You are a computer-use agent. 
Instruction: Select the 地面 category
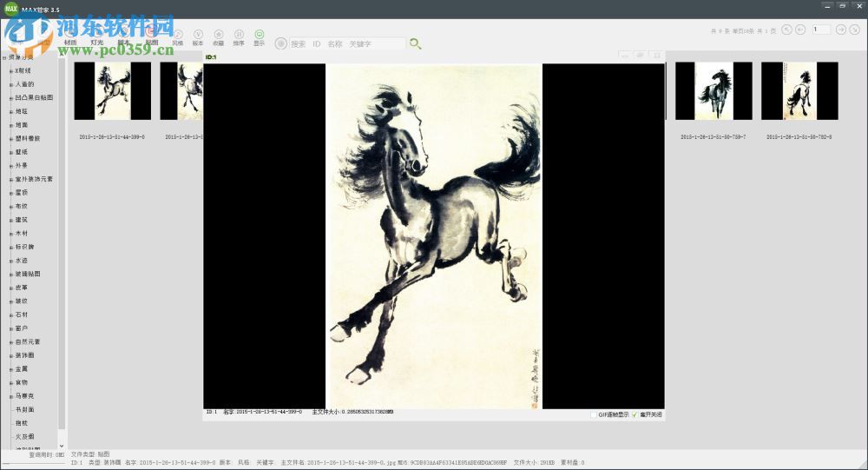coord(21,125)
